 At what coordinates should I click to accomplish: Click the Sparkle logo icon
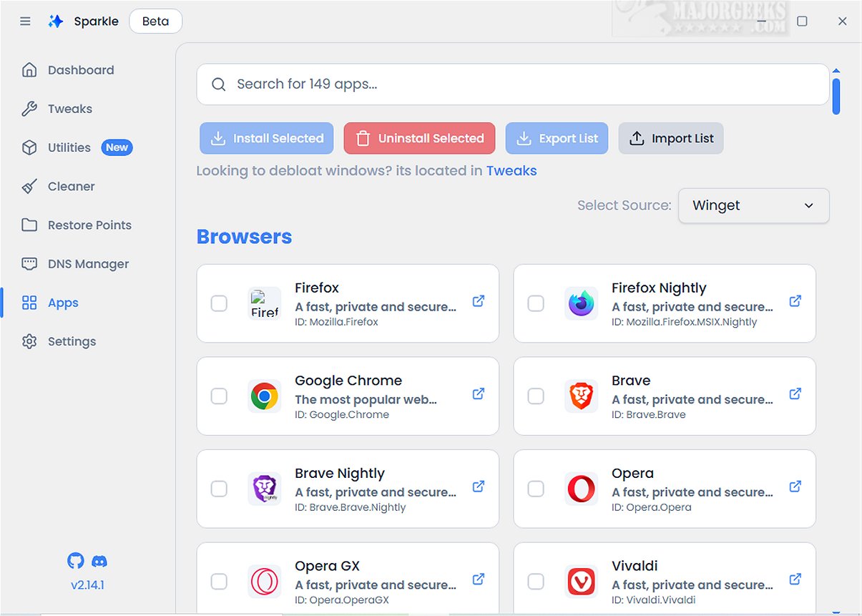coord(56,21)
